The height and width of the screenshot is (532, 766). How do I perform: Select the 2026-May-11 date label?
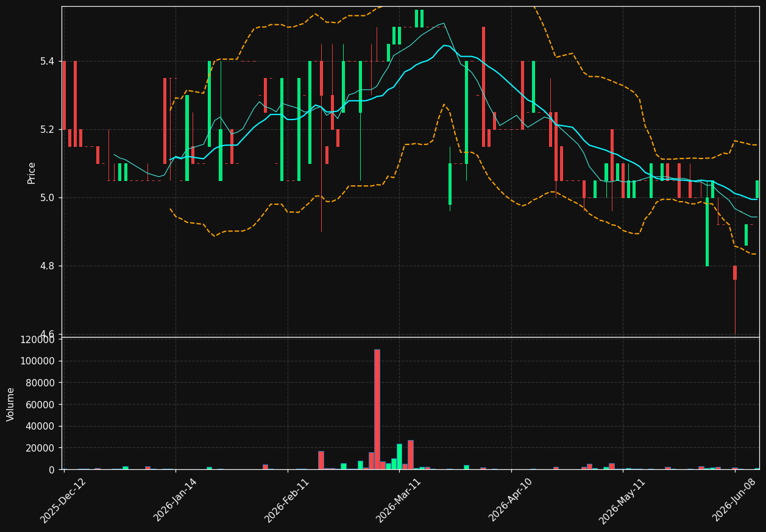622,500
